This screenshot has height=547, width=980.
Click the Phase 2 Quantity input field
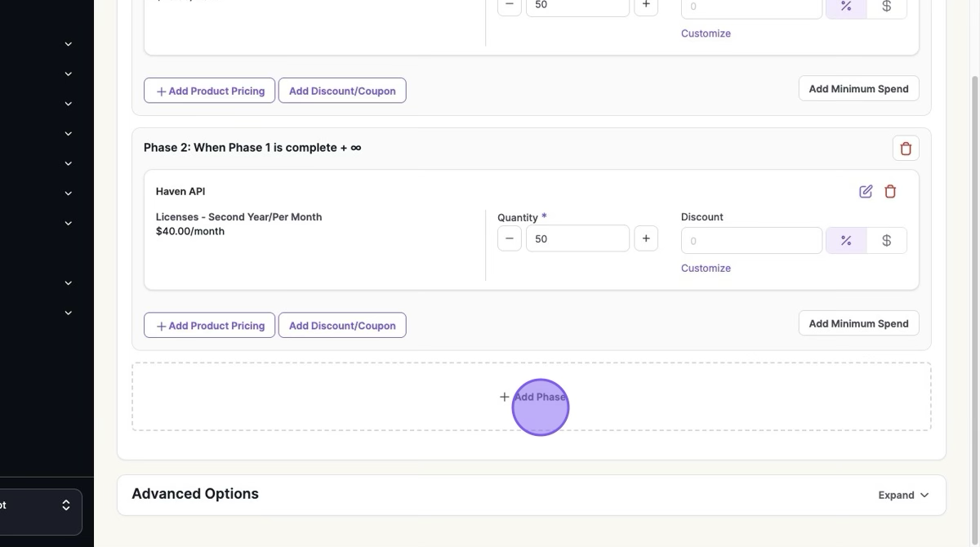pos(577,238)
